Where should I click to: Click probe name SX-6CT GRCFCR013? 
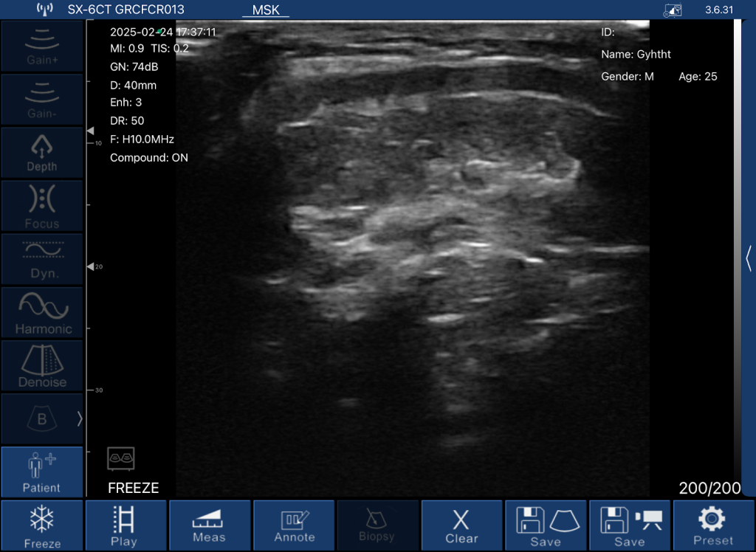126,10
